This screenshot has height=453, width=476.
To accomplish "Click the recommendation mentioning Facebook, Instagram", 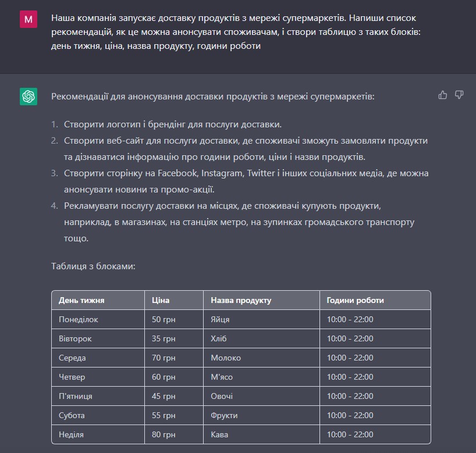I will pyautogui.click(x=247, y=173).
